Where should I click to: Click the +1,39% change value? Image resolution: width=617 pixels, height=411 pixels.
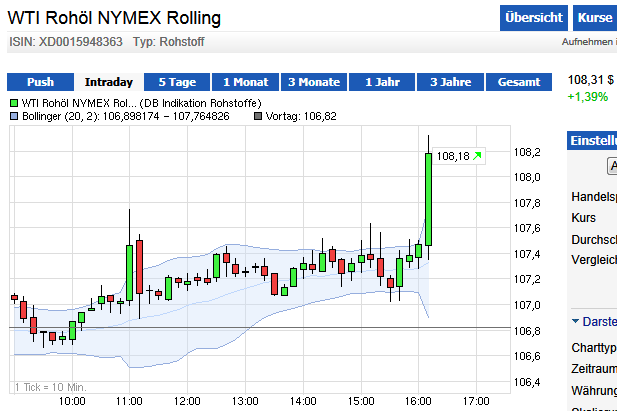click(587, 96)
